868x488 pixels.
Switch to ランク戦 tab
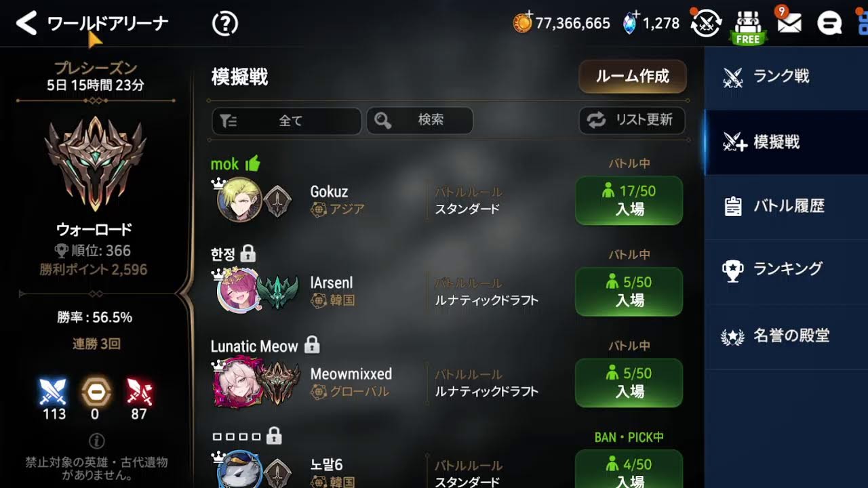coord(787,77)
